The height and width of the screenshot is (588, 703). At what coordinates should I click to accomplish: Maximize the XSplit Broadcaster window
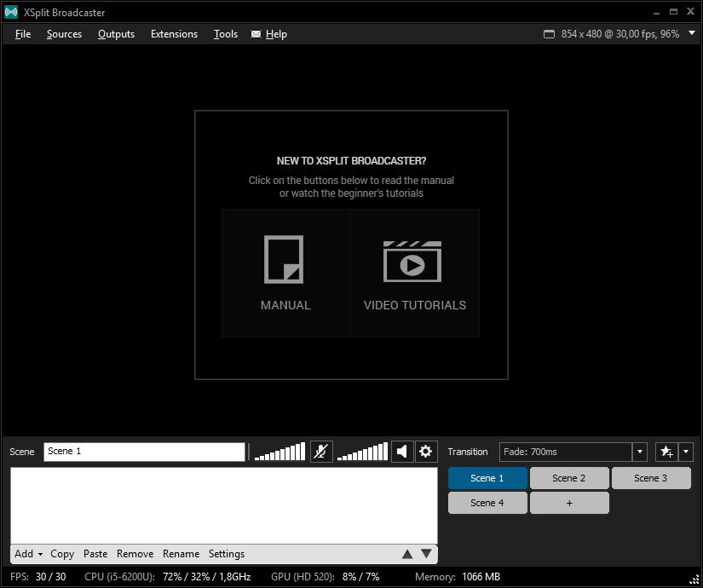click(673, 12)
